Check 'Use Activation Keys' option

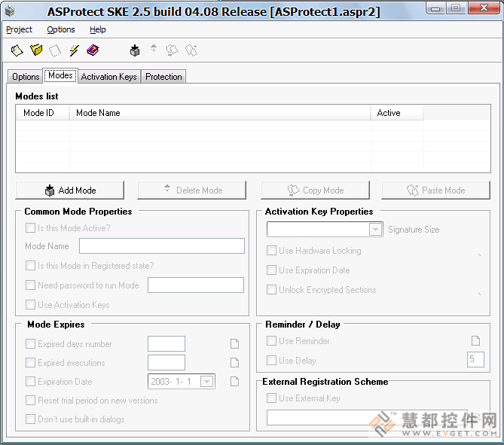[30, 305]
